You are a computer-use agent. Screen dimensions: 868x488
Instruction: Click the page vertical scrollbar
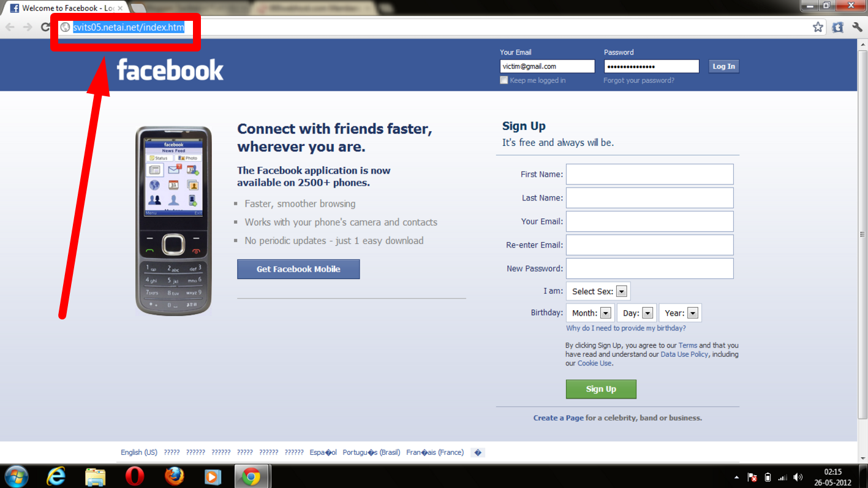[862, 234]
